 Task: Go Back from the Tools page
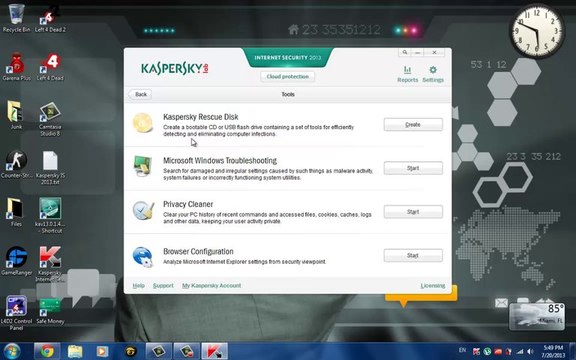tap(140, 94)
